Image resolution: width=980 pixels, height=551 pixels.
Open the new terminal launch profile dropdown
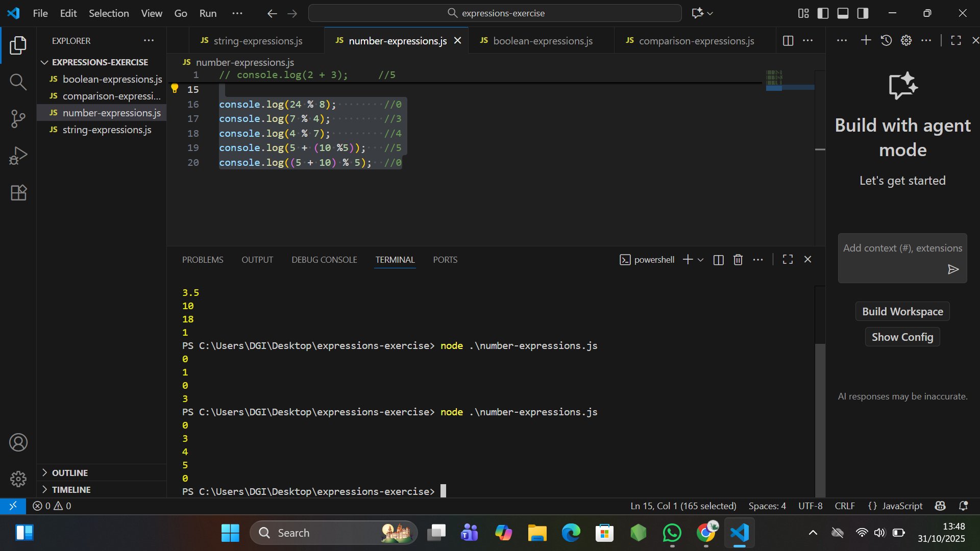pos(701,260)
